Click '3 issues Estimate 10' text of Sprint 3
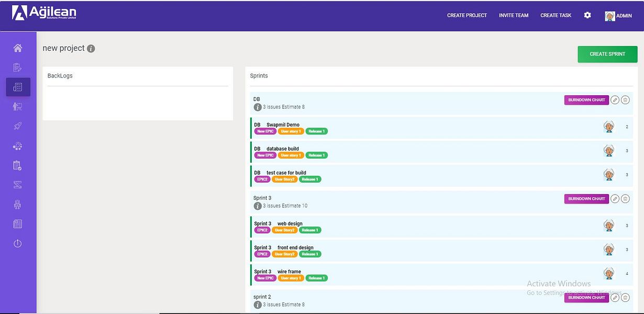The width and height of the screenshot is (644, 314). pos(285,206)
